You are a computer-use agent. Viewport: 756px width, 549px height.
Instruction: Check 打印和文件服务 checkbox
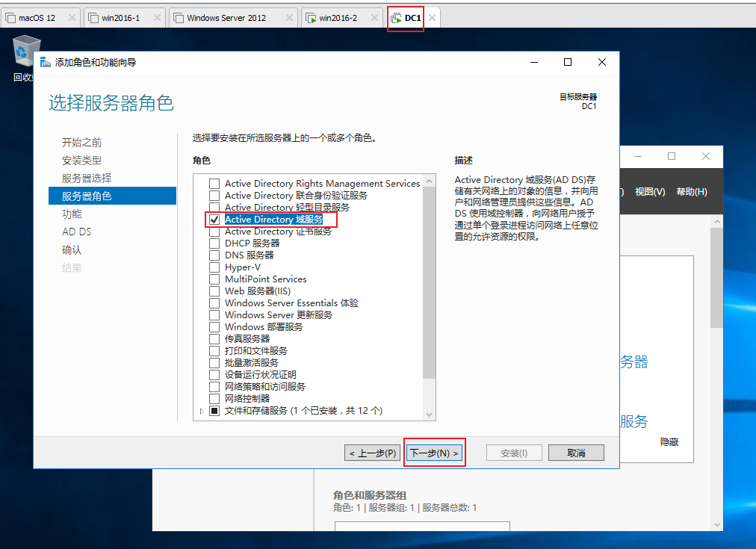pyautogui.click(x=214, y=351)
